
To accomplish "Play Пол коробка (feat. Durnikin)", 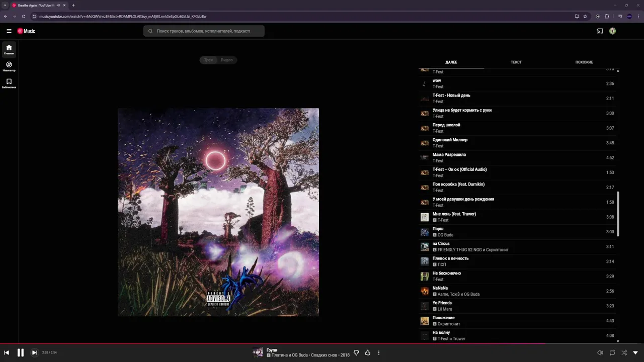I will coord(517,188).
